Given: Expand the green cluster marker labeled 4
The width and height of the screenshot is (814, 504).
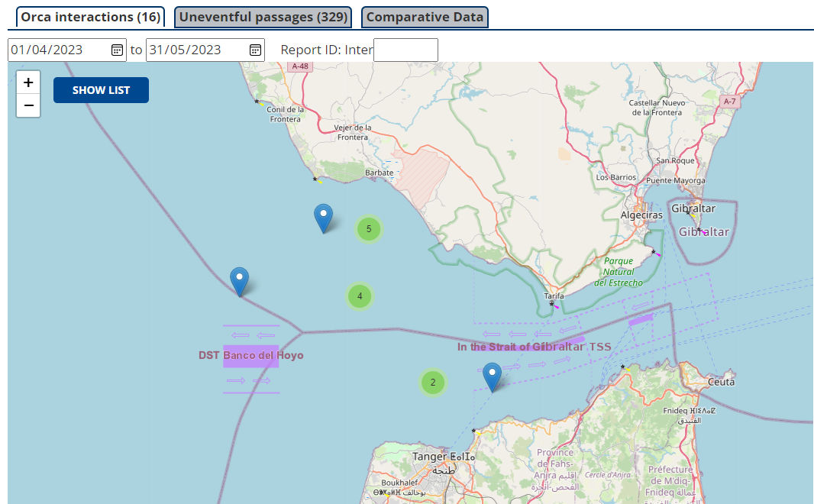Looking at the screenshot, I should click(x=360, y=296).
